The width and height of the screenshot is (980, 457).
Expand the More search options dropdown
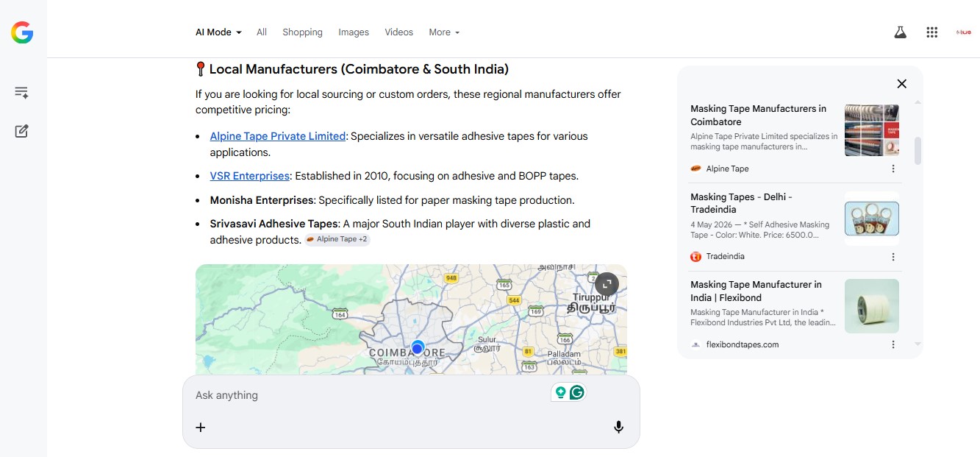[444, 32]
